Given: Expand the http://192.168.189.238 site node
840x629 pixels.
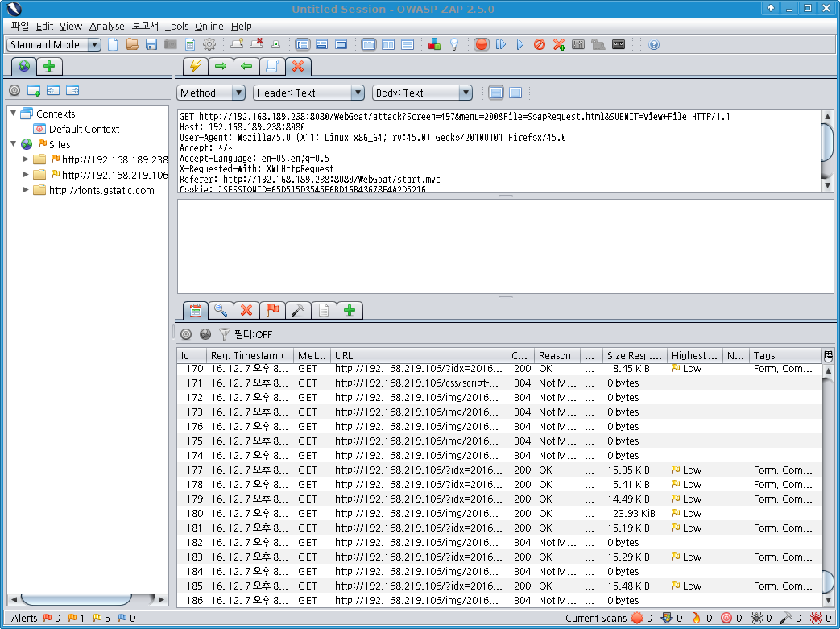Looking at the screenshot, I should point(25,159).
